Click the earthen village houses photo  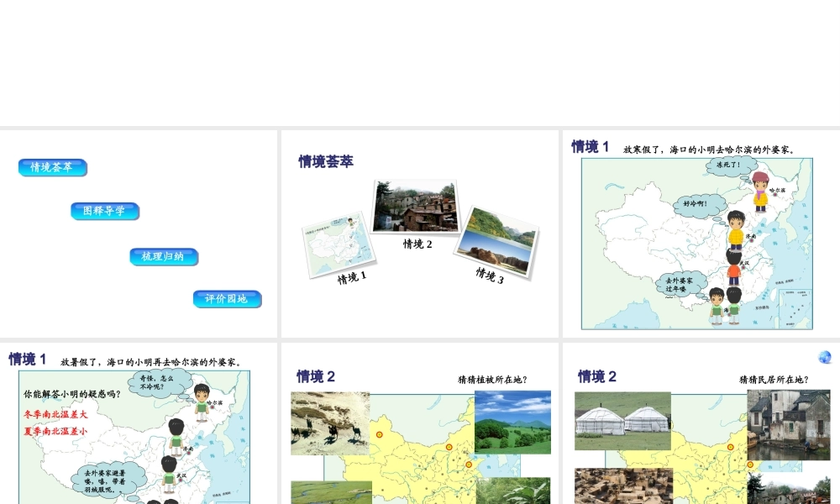(x=623, y=486)
